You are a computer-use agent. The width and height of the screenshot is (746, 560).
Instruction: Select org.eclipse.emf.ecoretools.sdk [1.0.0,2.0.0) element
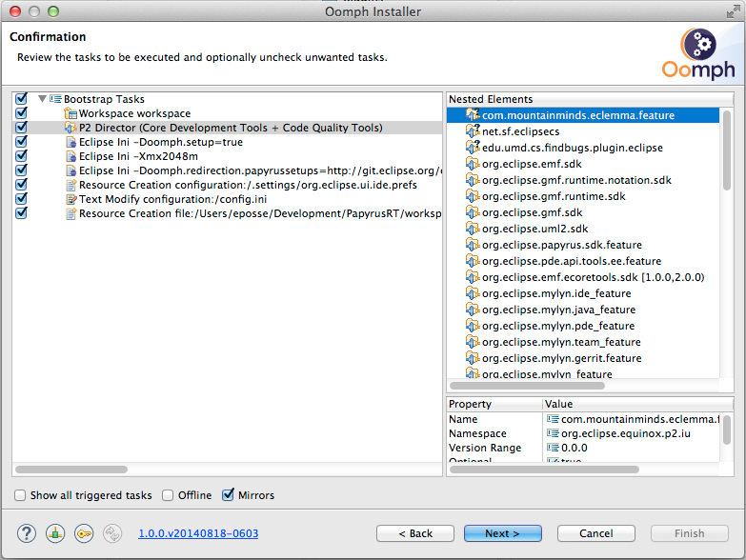pos(593,277)
